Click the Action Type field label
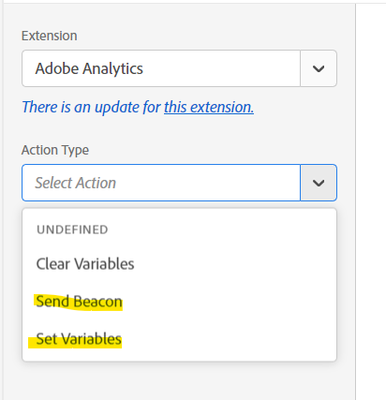The image size is (386, 400). click(x=55, y=150)
